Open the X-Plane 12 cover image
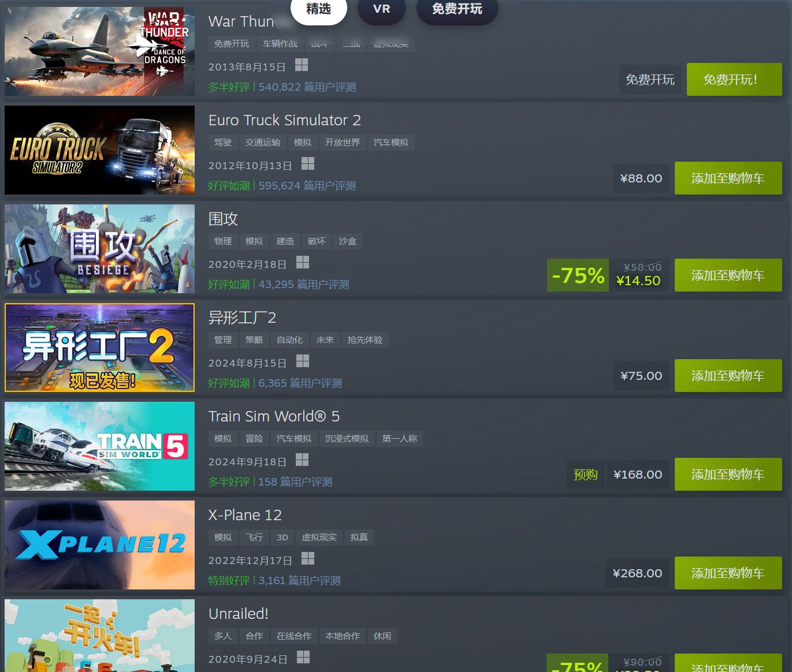The height and width of the screenshot is (672, 792). tap(100, 545)
